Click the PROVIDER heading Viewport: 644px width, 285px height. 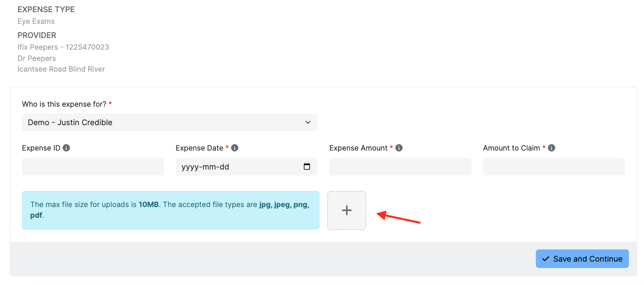pos(37,35)
